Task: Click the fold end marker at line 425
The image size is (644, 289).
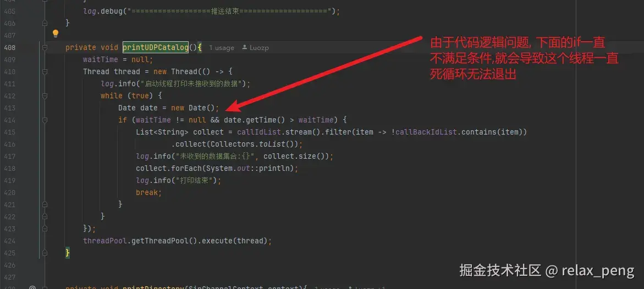Action: click(x=45, y=252)
